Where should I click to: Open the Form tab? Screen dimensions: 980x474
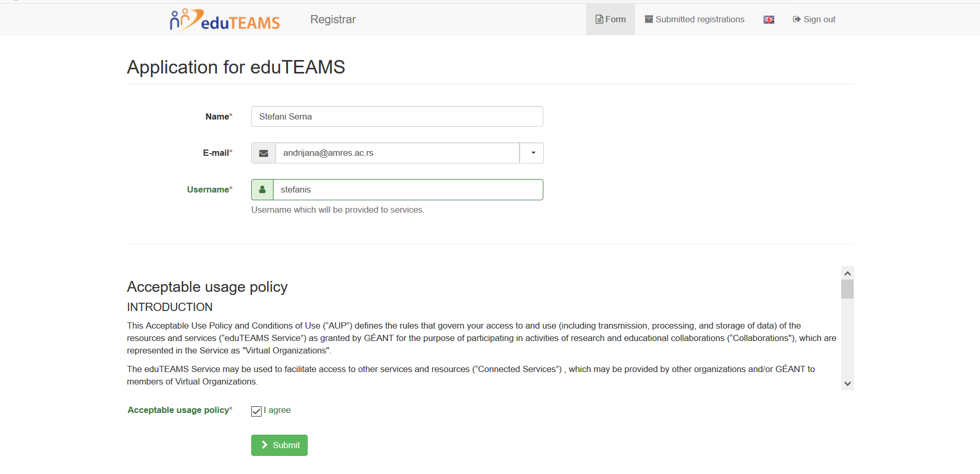611,19
